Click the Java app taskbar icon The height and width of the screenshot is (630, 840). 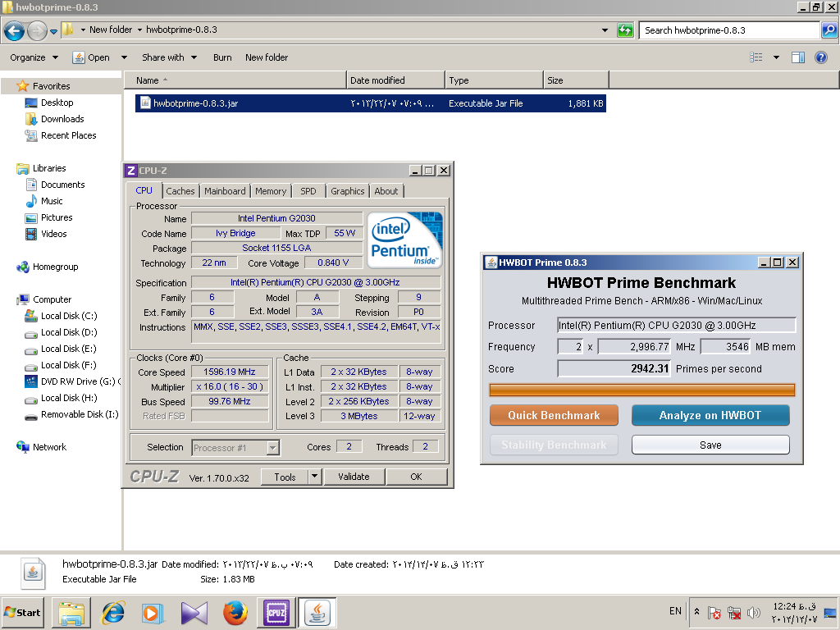[x=317, y=613]
